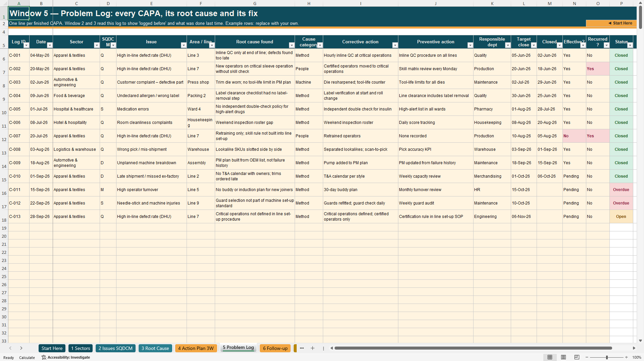Open the Responsible dept filter dropdown
This screenshot has height=361, width=644.
tap(508, 45)
